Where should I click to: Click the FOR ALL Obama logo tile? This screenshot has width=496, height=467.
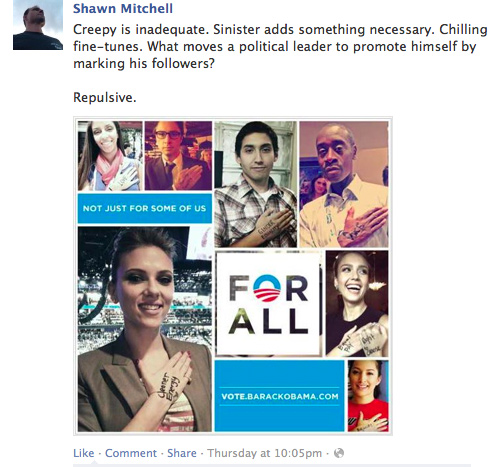click(269, 304)
